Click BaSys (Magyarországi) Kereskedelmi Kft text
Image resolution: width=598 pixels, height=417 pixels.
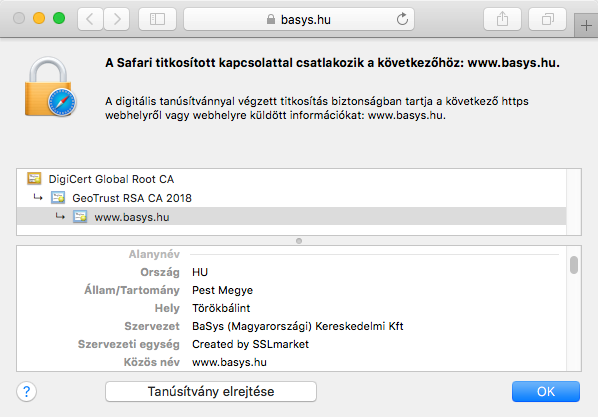click(x=298, y=326)
